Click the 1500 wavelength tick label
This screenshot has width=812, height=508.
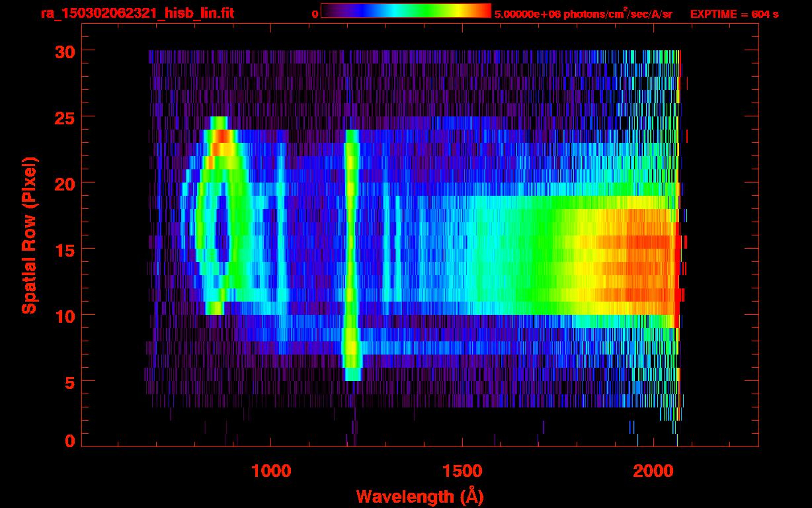[x=462, y=472]
